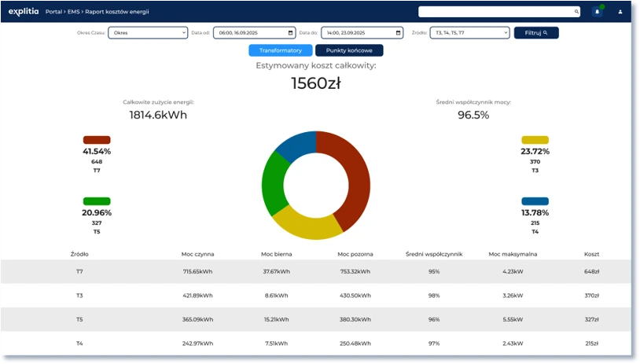Open the notifications bell
The width and height of the screenshot is (640, 364).
coord(598,12)
